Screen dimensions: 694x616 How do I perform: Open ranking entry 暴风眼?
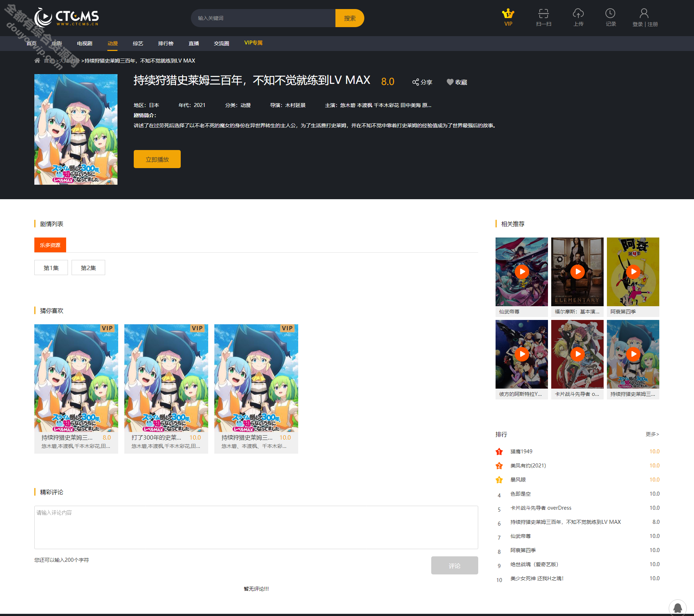point(518,480)
